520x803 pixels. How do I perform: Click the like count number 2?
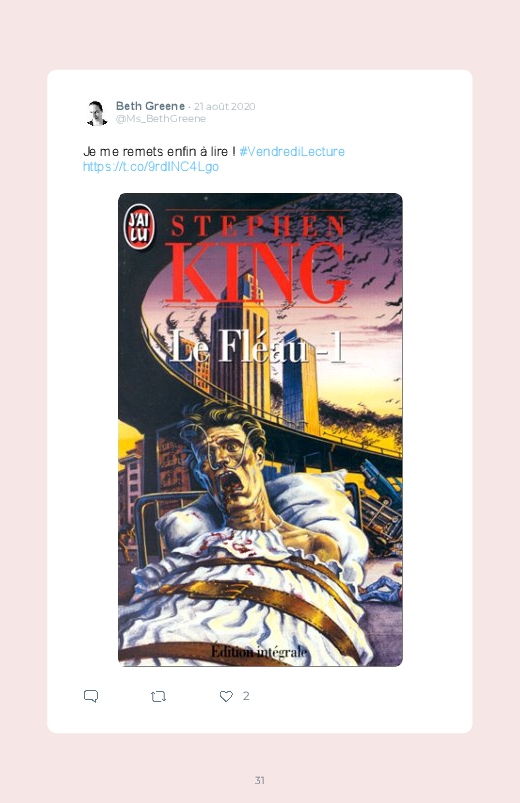(x=246, y=696)
